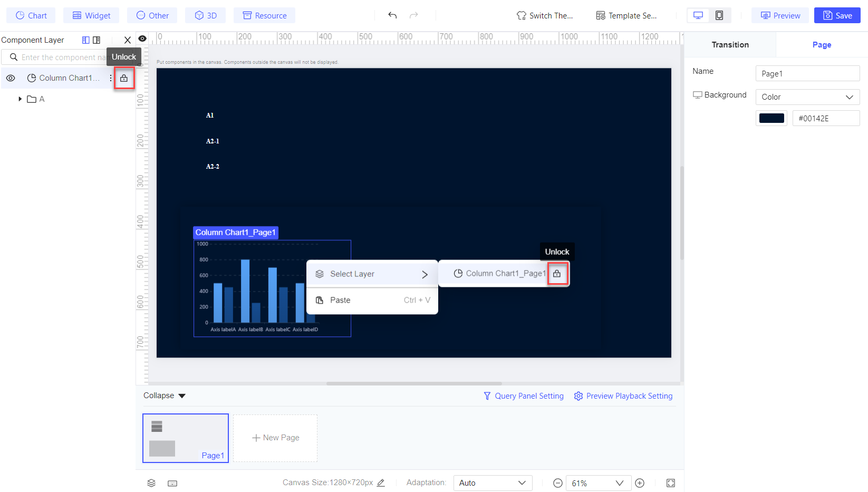
Task: Click the dark blue background color swatch
Action: [771, 118]
